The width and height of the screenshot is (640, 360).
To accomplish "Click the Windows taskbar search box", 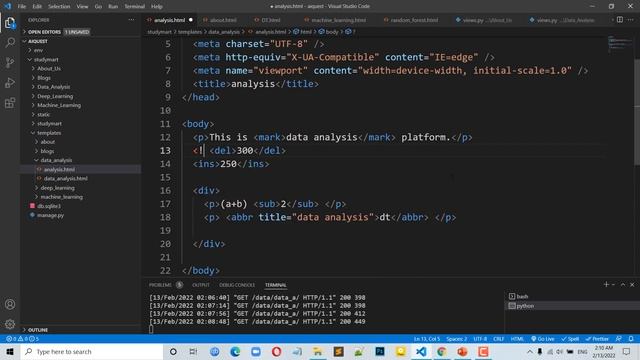I will click(x=92, y=351).
